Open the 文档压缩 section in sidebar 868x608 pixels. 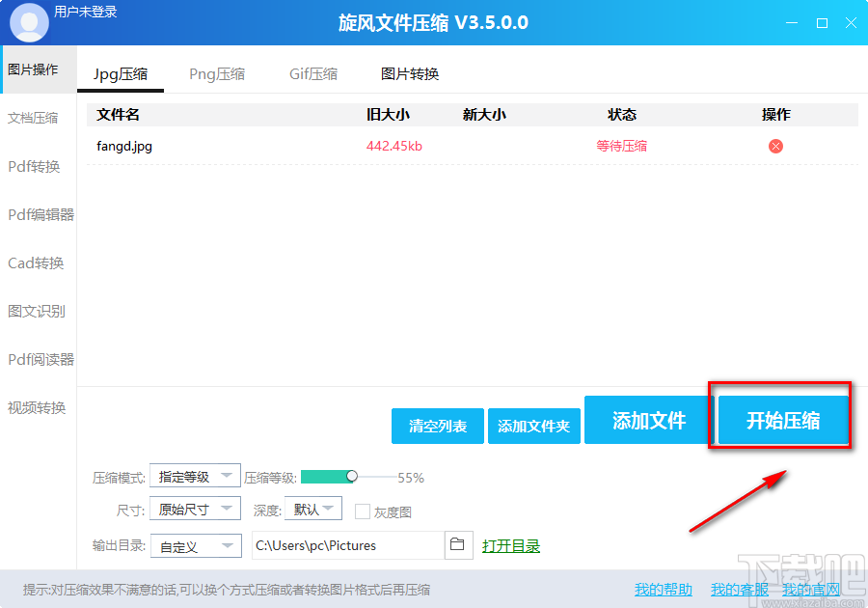[x=34, y=117]
